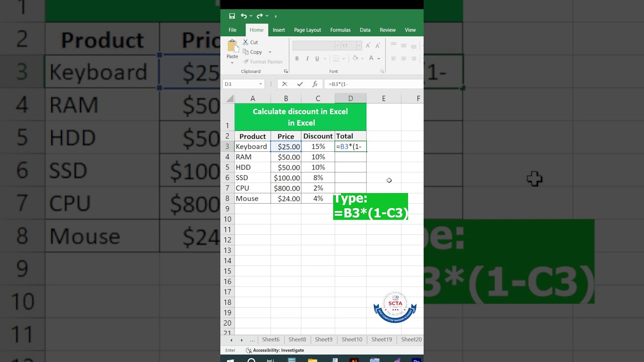Switch to the Review tab
Viewport: 644px width, 362px height.
coord(387,30)
